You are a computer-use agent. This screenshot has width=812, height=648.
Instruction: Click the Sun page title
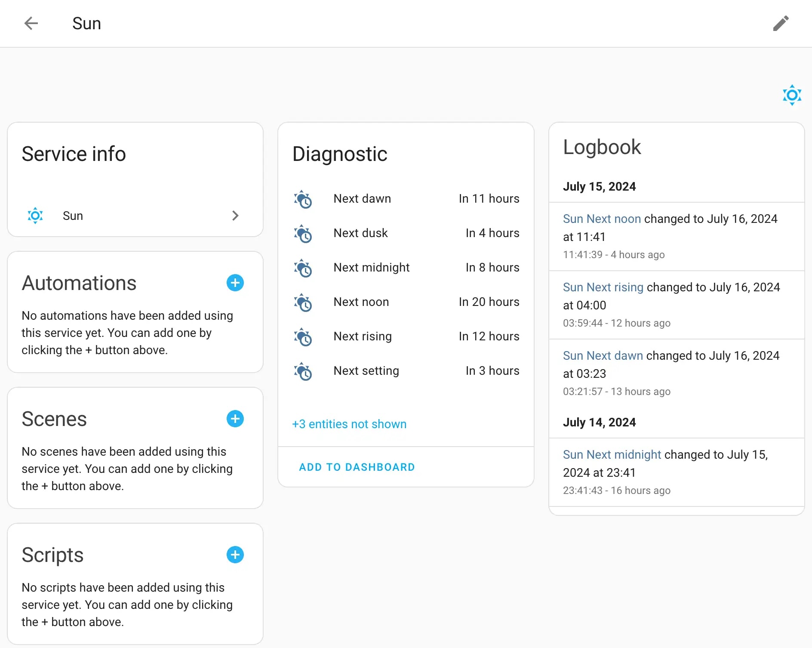point(86,23)
